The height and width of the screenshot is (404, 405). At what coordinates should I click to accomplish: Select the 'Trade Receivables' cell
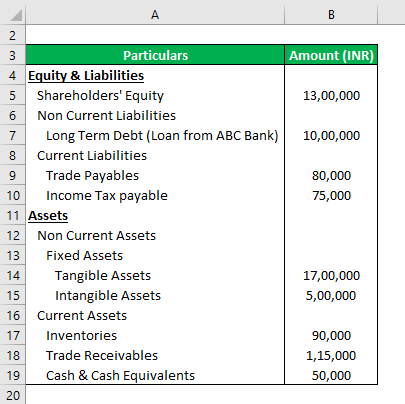(x=155, y=355)
